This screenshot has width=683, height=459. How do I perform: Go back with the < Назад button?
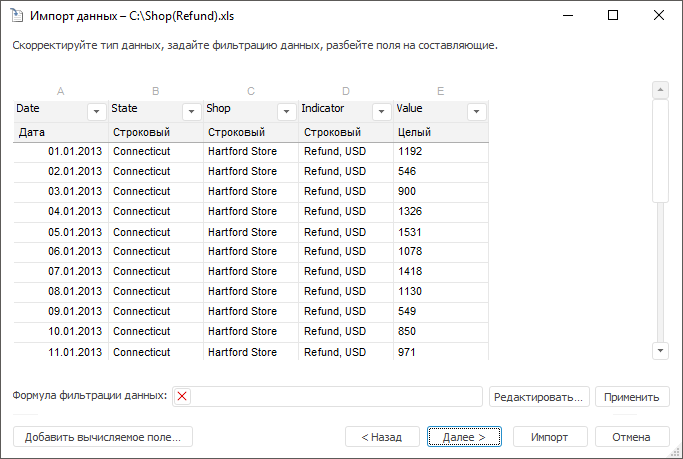[381, 437]
